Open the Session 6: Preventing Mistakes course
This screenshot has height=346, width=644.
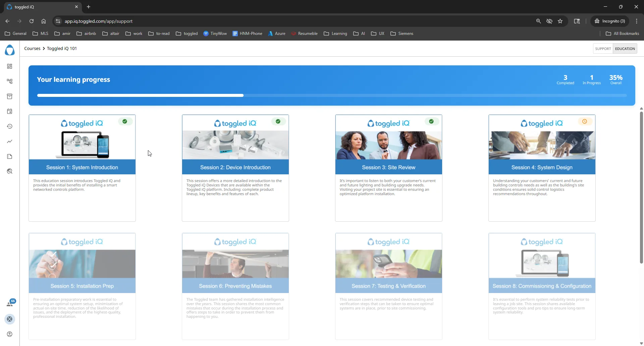[x=235, y=286]
